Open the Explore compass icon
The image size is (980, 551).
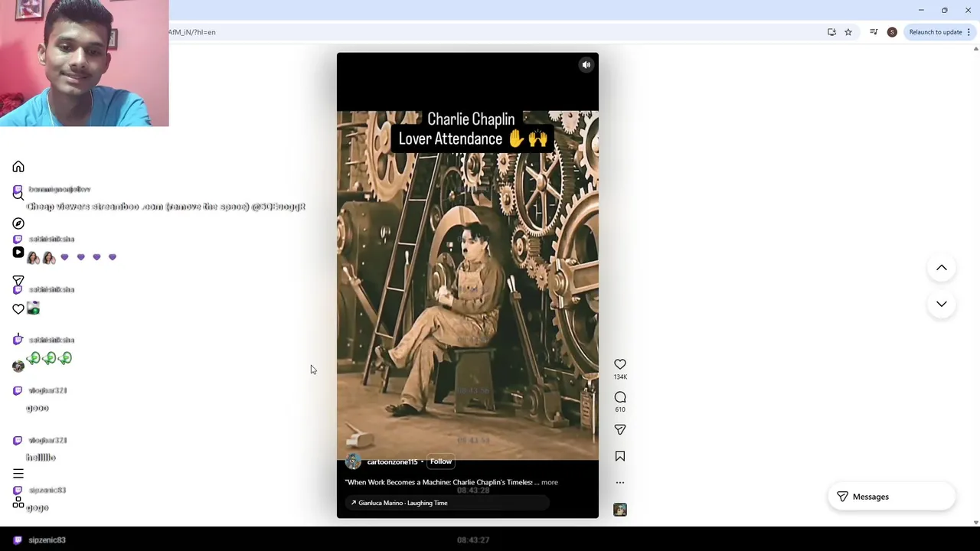coord(18,223)
